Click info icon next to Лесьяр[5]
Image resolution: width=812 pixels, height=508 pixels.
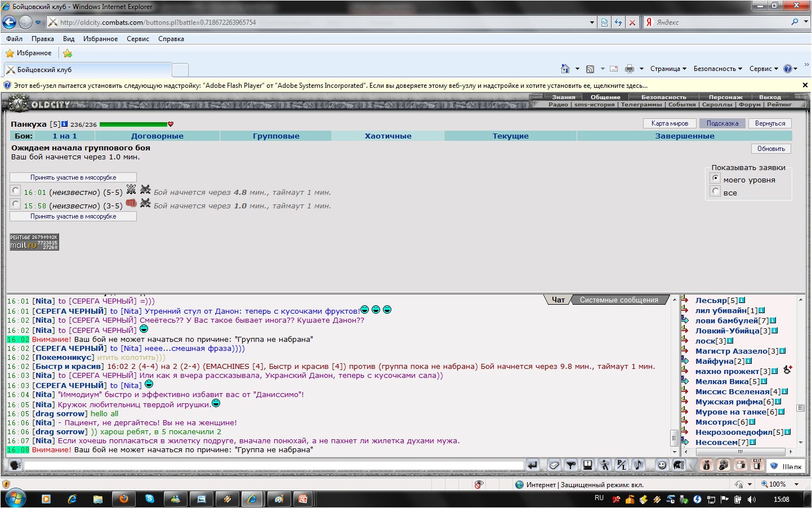tap(742, 300)
